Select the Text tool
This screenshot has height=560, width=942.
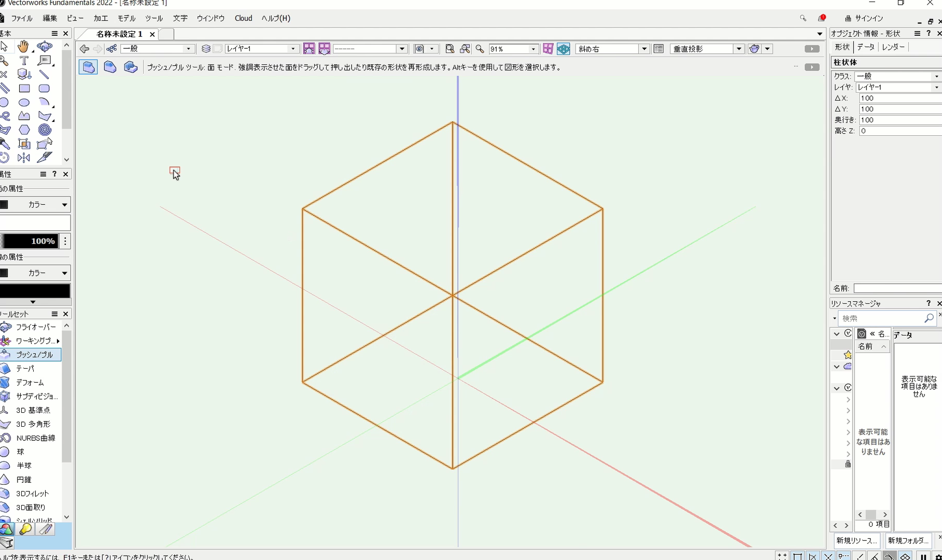(x=23, y=61)
